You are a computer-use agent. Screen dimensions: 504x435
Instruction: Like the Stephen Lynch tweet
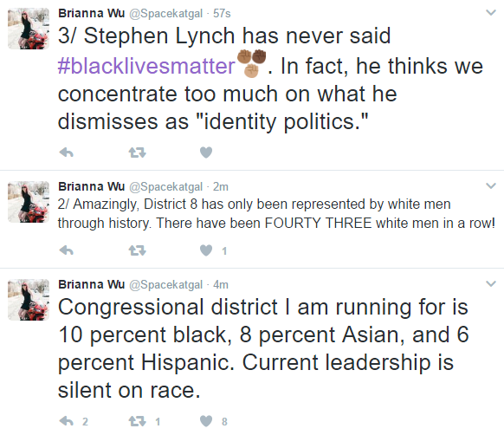(206, 153)
